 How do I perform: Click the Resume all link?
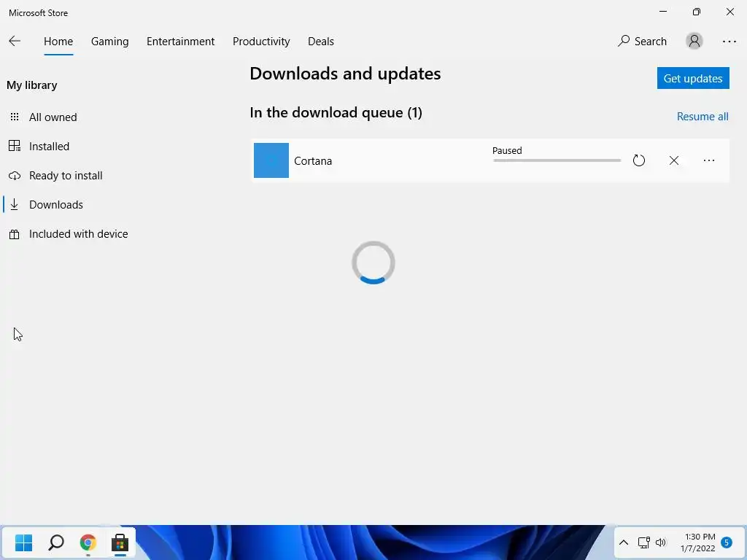703,117
